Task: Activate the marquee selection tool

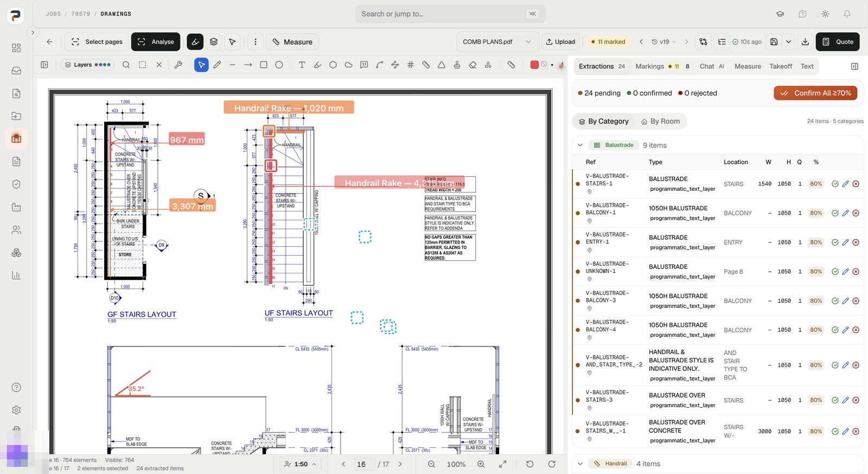Action: 142,65
